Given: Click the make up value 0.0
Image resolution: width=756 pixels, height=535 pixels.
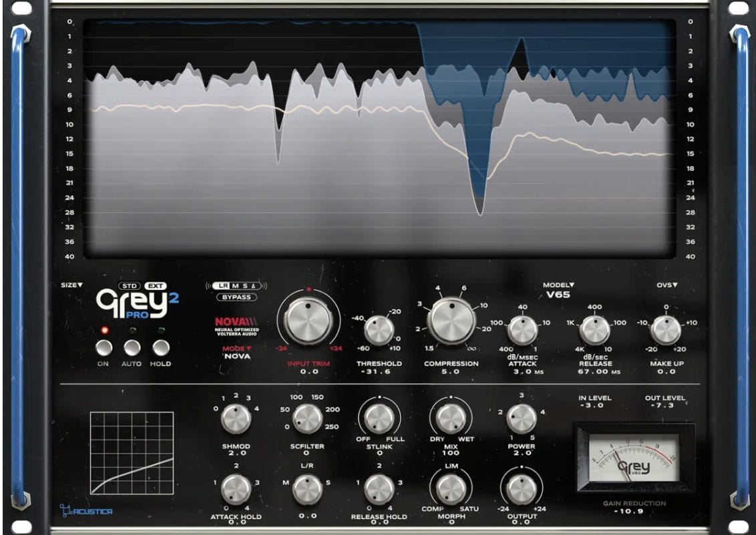Looking at the screenshot, I should click(667, 371).
